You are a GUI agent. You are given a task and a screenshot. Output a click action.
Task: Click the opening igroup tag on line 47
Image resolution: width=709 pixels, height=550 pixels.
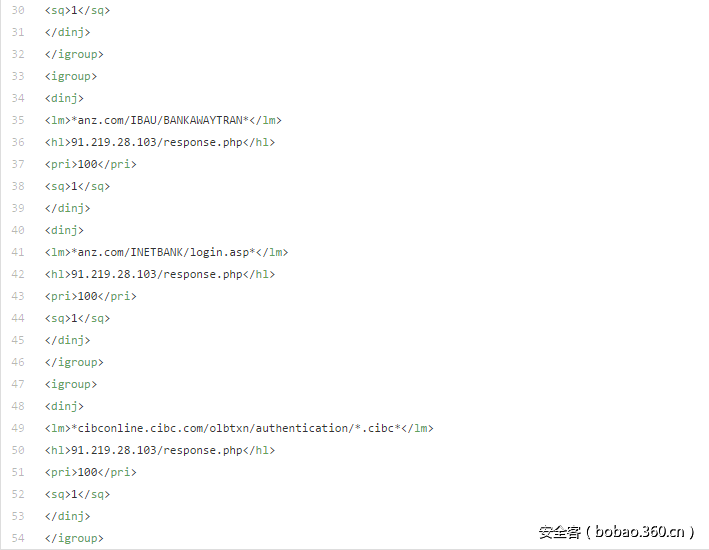(x=71, y=384)
